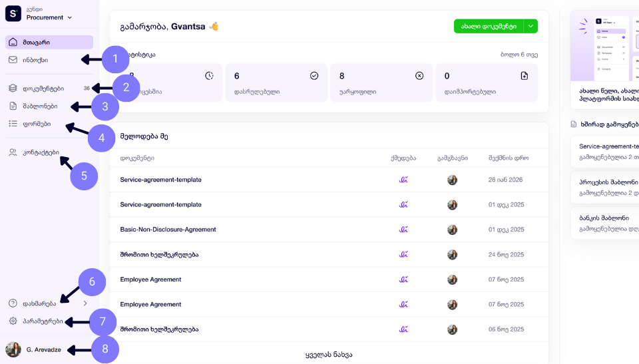
Task: Click the in-process clock icon card
Action: pyautogui.click(x=209, y=76)
